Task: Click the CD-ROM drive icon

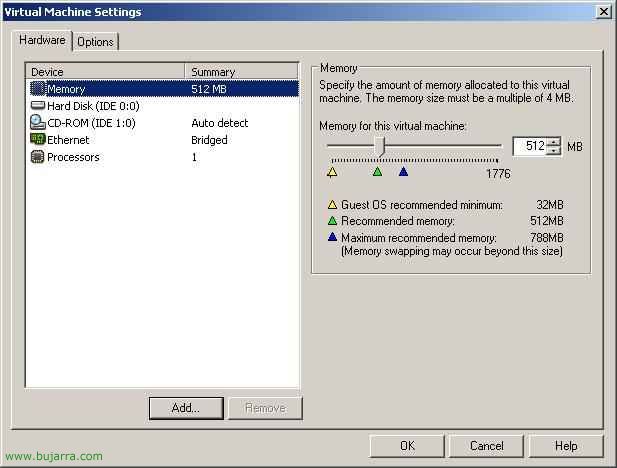Action: point(38,123)
